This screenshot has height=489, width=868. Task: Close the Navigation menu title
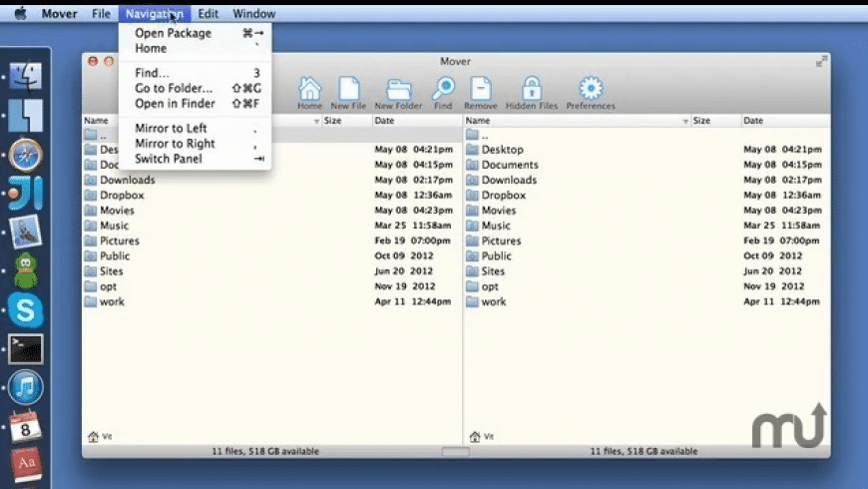tap(155, 13)
